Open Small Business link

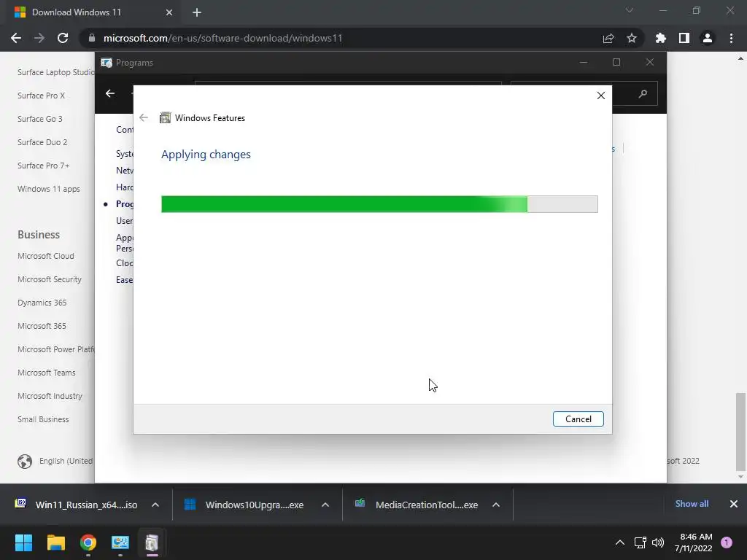pos(43,419)
